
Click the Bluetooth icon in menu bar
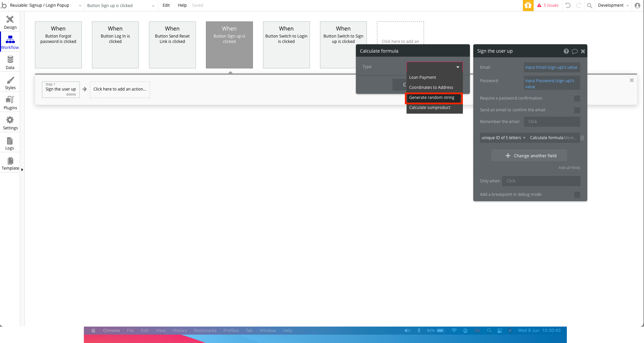(419, 331)
